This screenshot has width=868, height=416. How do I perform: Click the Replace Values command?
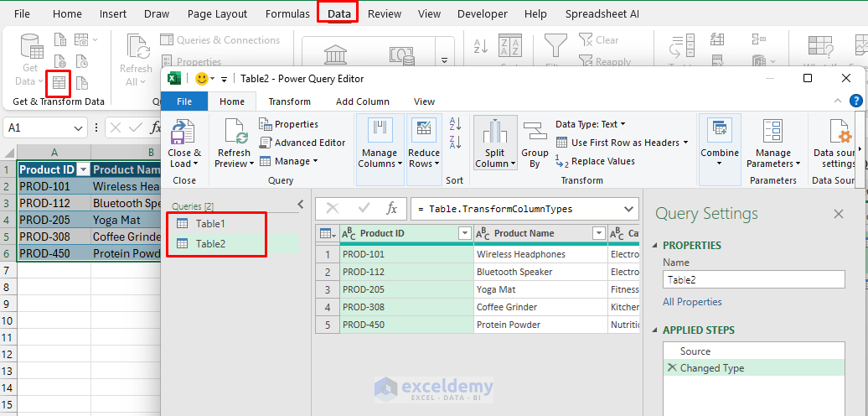click(595, 161)
